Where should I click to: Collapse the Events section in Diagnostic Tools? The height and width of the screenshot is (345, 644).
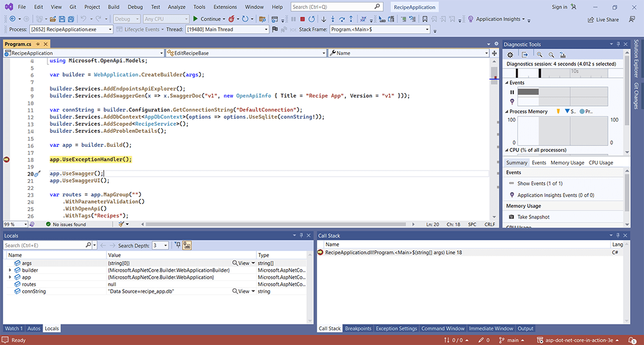click(507, 83)
